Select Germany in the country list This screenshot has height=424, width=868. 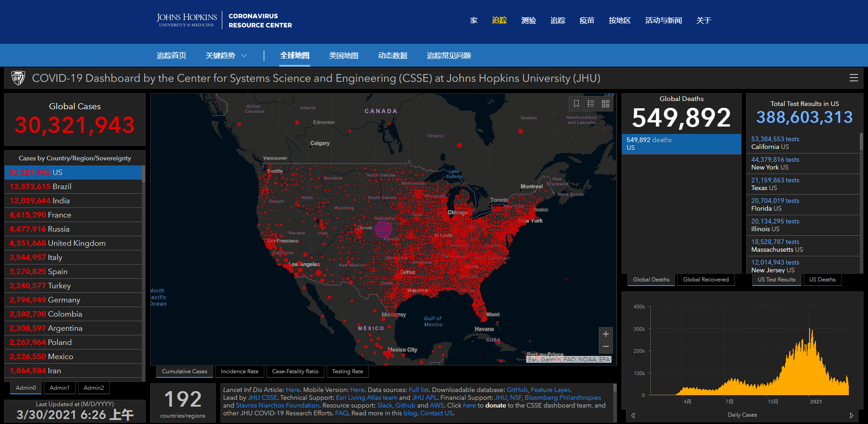73,300
